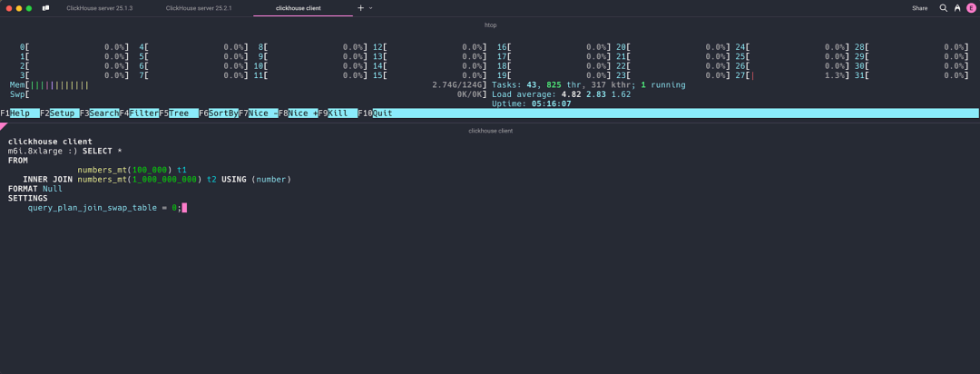Click F8 Nice + in htop
This screenshot has width=980, height=374.
299,113
